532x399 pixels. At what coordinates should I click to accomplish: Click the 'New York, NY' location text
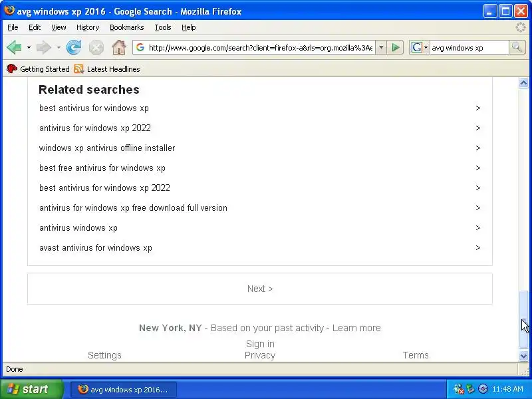[x=170, y=328]
